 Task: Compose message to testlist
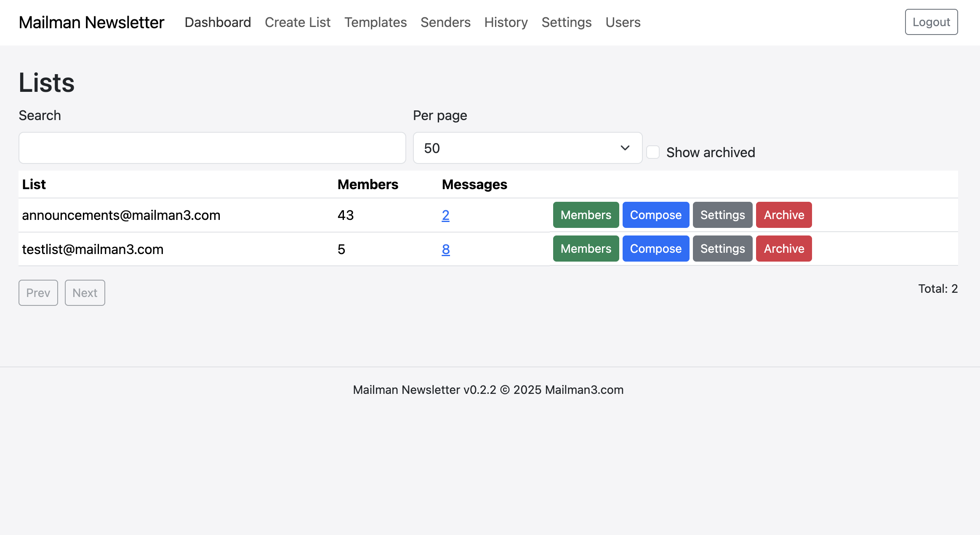pos(655,249)
